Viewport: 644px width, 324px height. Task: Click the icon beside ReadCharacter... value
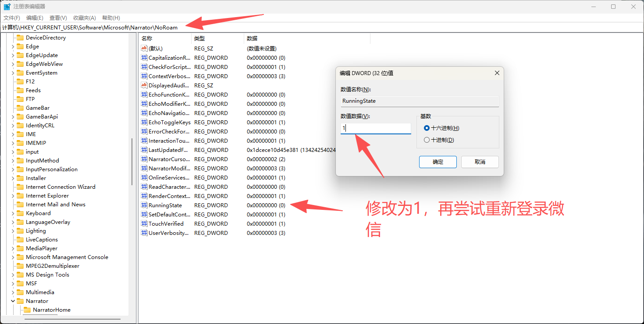point(144,187)
